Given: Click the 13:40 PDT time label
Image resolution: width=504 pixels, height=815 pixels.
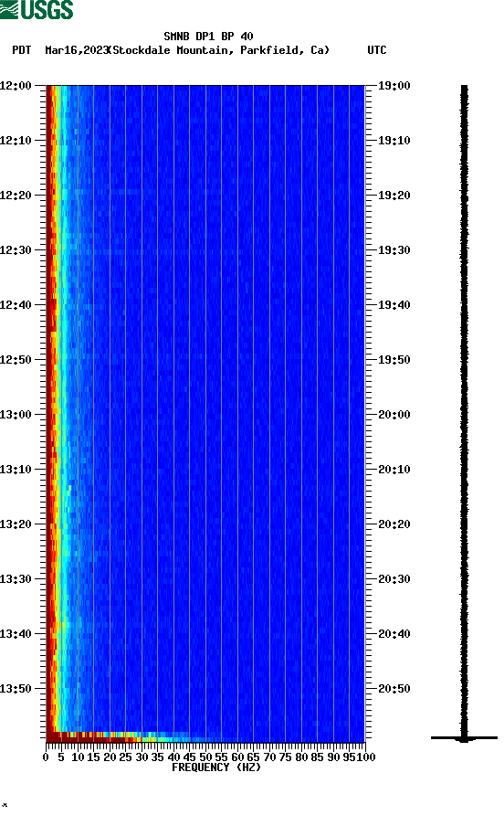Looking at the screenshot, I should [16, 634].
